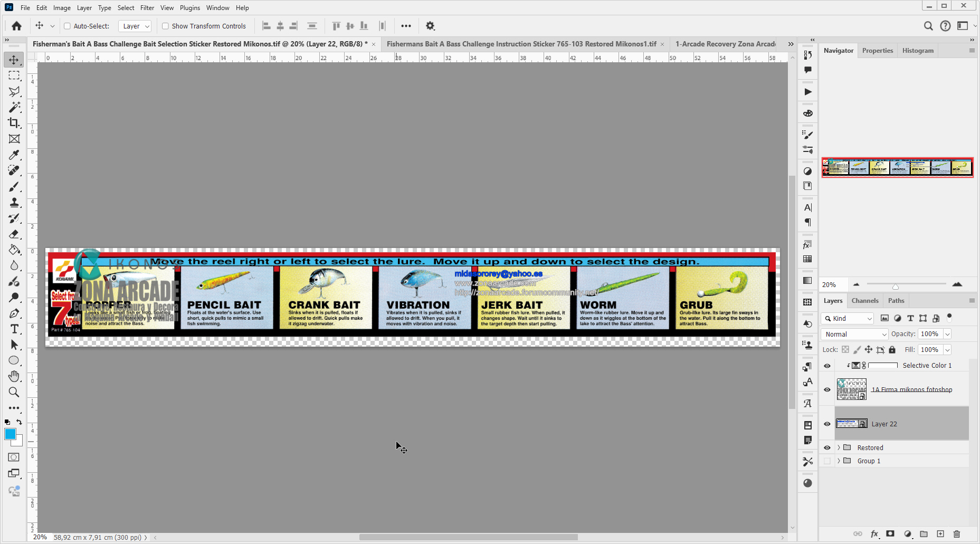The width and height of the screenshot is (980, 544).
Task: Open the Filter menu
Action: click(x=147, y=7)
